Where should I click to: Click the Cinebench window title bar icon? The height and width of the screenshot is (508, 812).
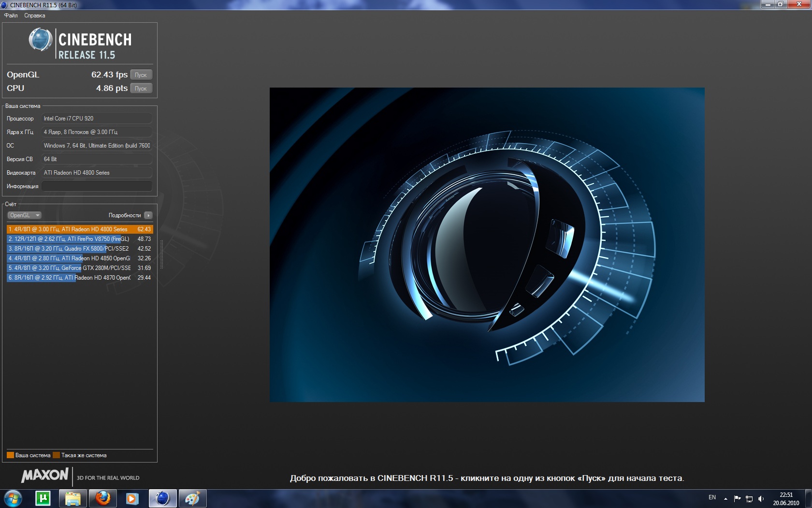[4, 5]
